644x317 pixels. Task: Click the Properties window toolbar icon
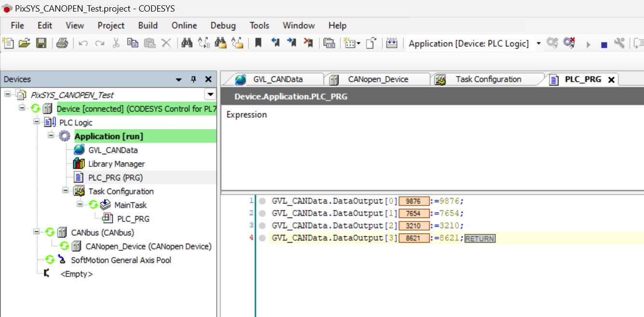tap(329, 43)
